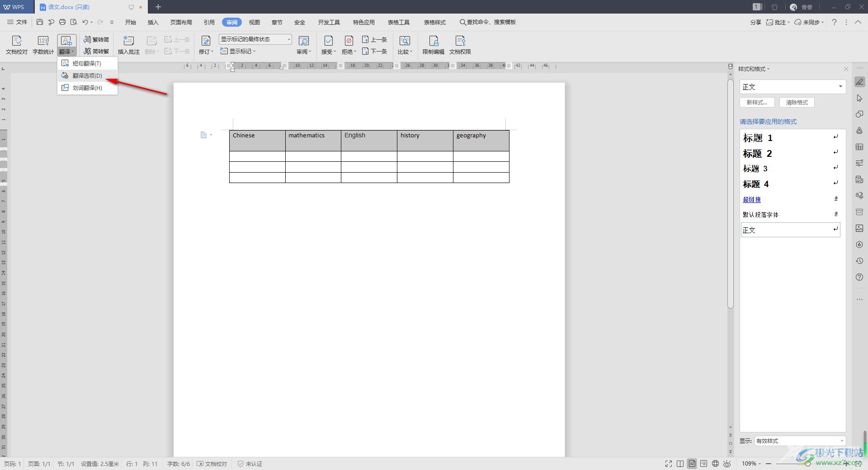Open the 字数统计 word count tool

(43, 45)
